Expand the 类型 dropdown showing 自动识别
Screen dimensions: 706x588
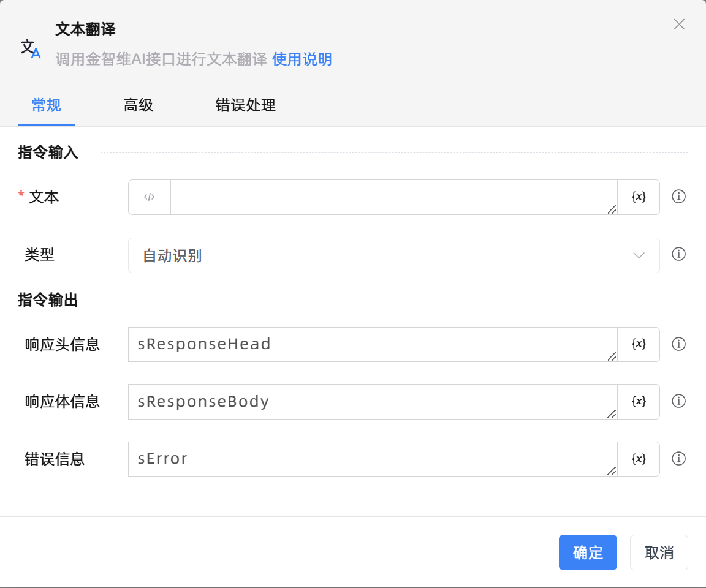(393, 255)
